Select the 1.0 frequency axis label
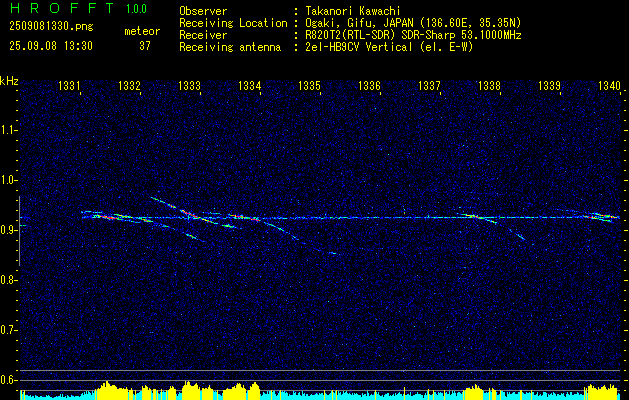 [7, 180]
